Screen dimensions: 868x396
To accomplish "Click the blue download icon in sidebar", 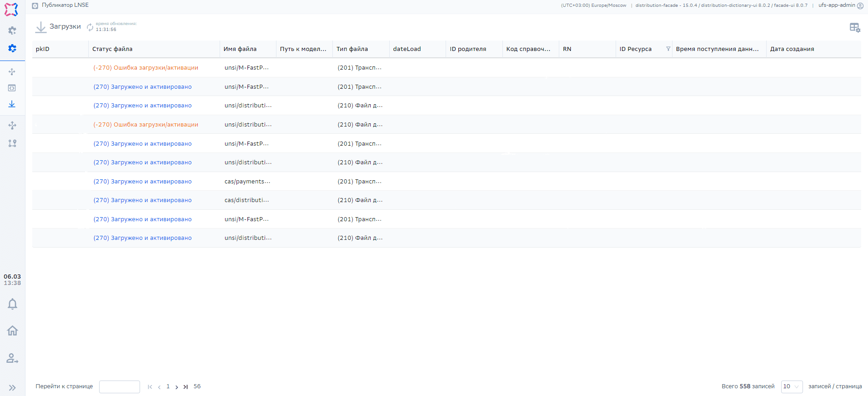I will click(12, 104).
